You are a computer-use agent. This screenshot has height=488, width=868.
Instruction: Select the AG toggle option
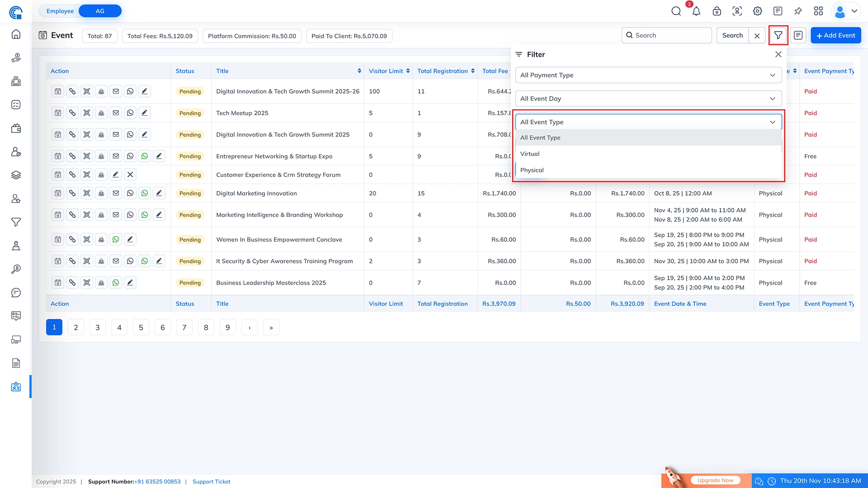coord(100,11)
